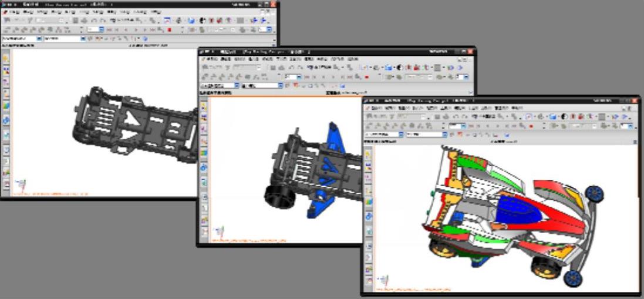The width and height of the screenshot is (644, 299).
Task: Open the File menu in the middle window
Action: [x=213, y=59]
